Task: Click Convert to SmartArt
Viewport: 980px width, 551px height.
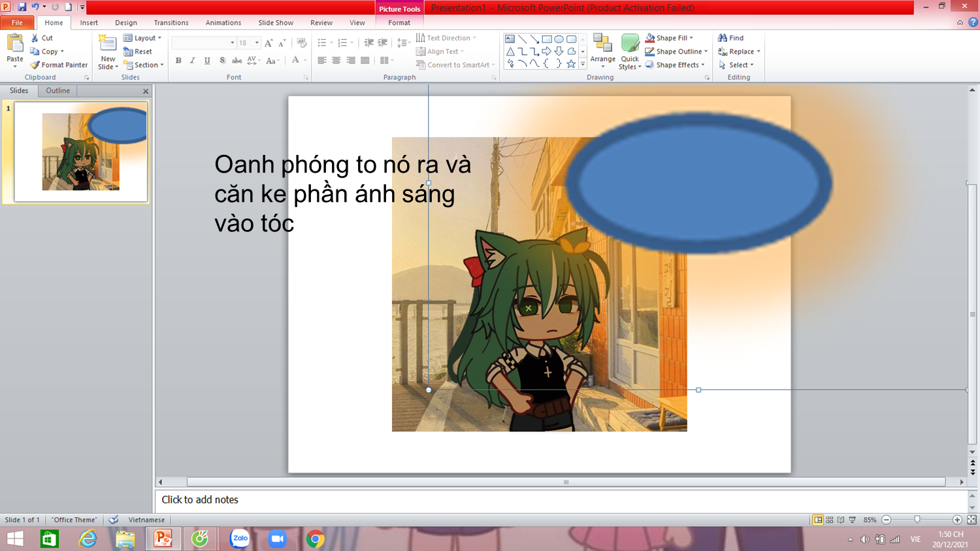Action: (455, 65)
